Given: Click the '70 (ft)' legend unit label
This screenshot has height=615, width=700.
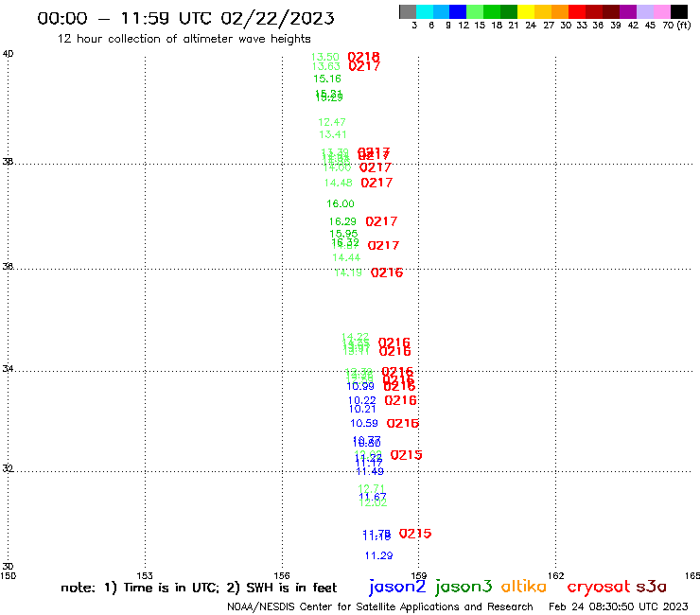Looking at the screenshot, I should coord(676,26).
